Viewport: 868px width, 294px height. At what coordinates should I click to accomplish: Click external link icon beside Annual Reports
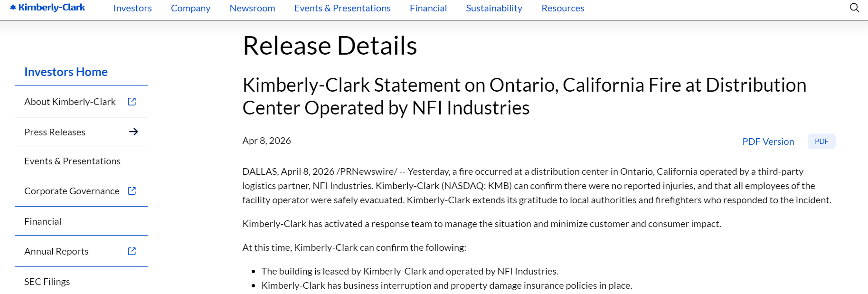pyautogui.click(x=132, y=251)
